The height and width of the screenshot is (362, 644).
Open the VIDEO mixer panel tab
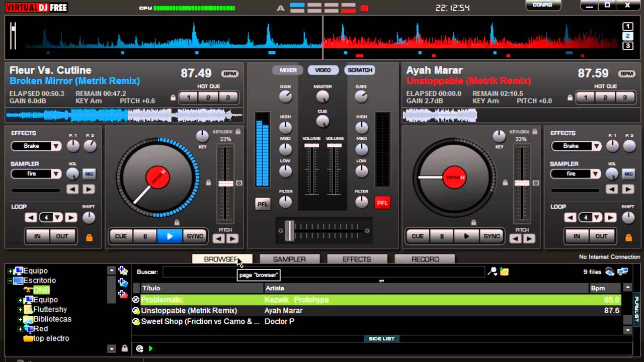pos(323,70)
